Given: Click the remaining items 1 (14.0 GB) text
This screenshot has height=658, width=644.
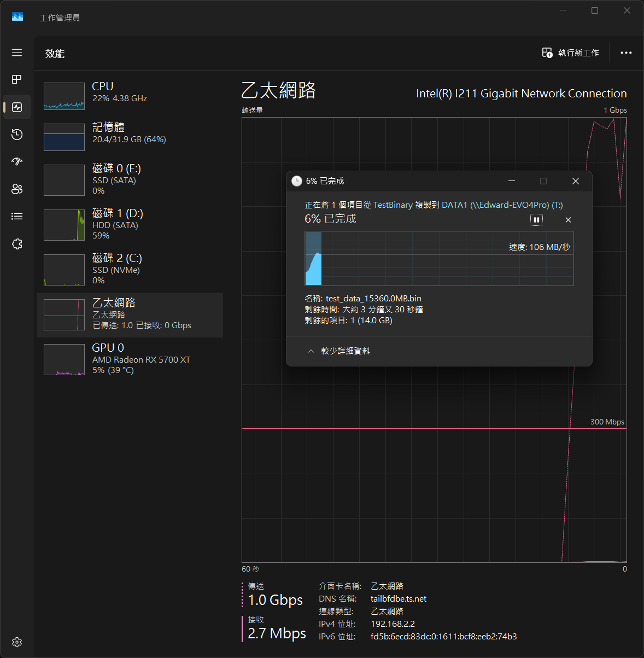Looking at the screenshot, I should pyautogui.click(x=372, y=321).
